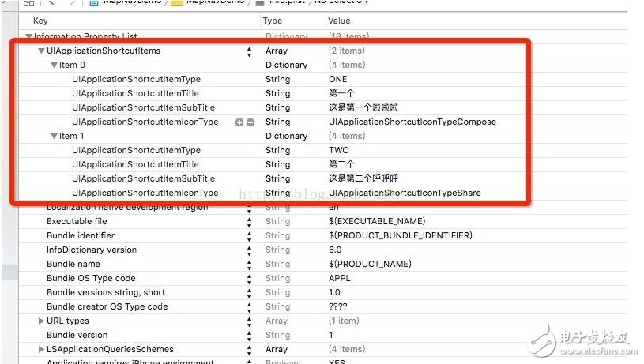Screen dimensions: 644x364
Task: Select the InfoDictionary version key
Action: coord(92,250)
